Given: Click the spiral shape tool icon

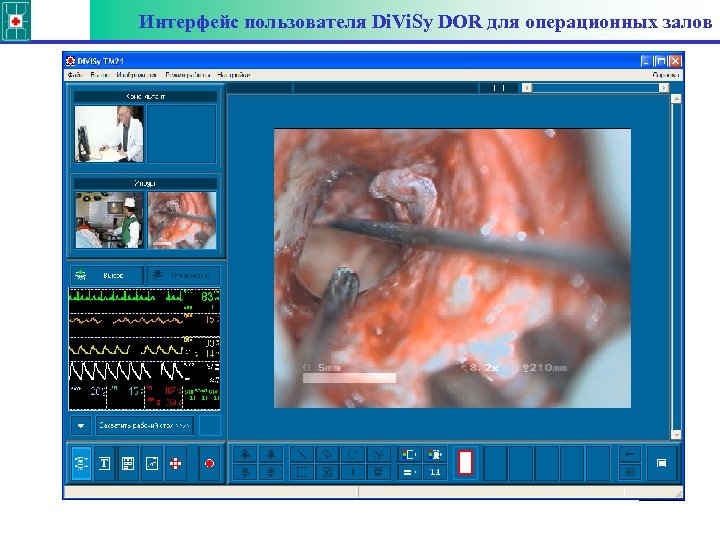Looking at the screenshot, I should [378, 455].
